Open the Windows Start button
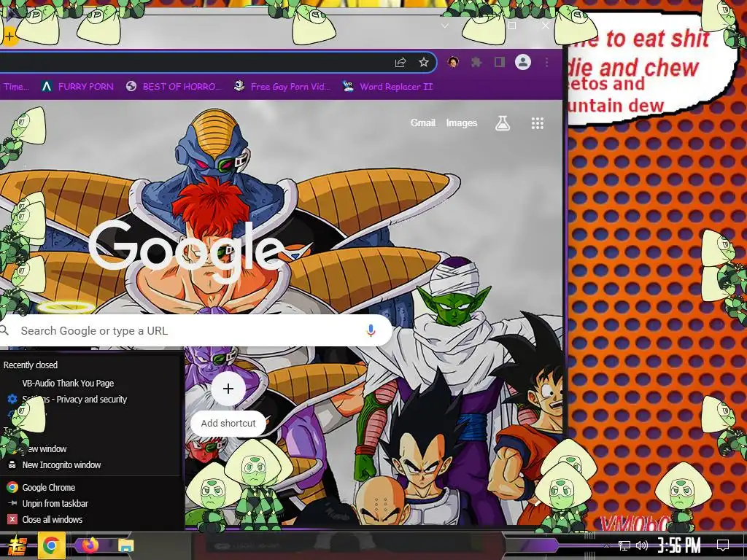This screenshot has height=560, width=747. click(18, 545)
